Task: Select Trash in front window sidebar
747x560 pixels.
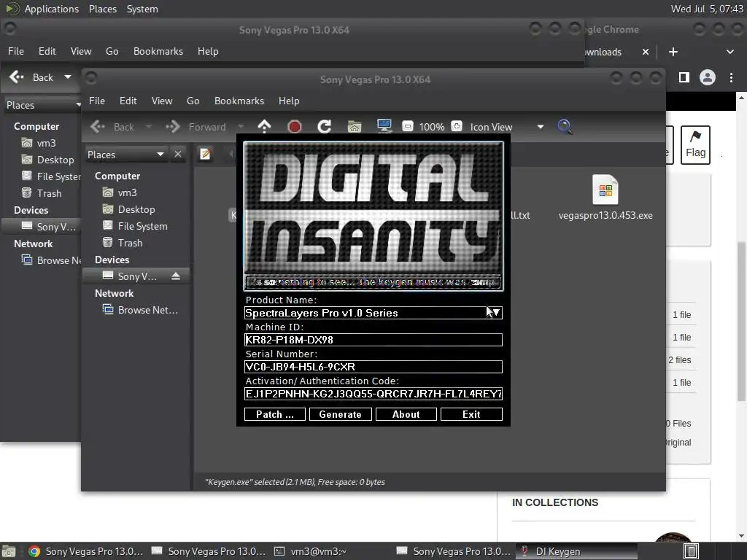Action: coord(130,243)
